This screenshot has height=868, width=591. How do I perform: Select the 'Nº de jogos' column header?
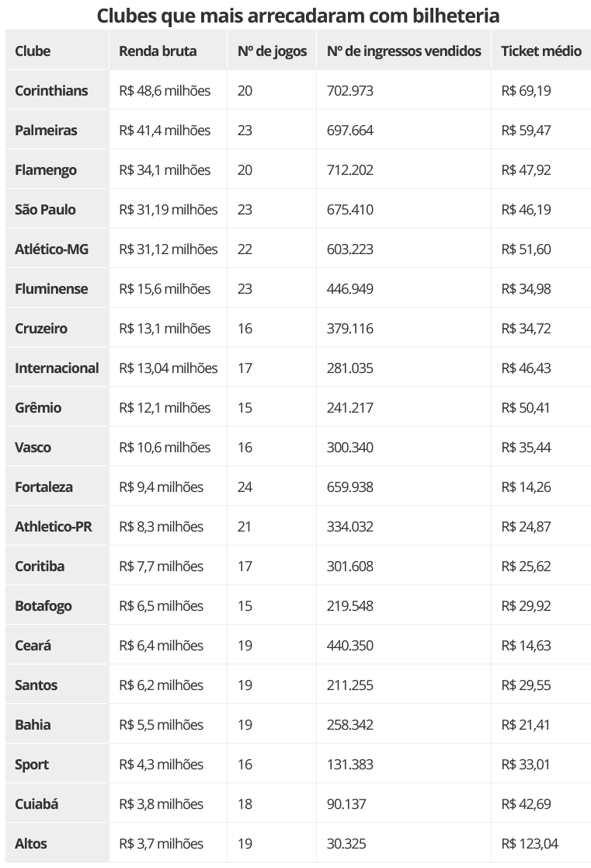(x=272, y=51)
